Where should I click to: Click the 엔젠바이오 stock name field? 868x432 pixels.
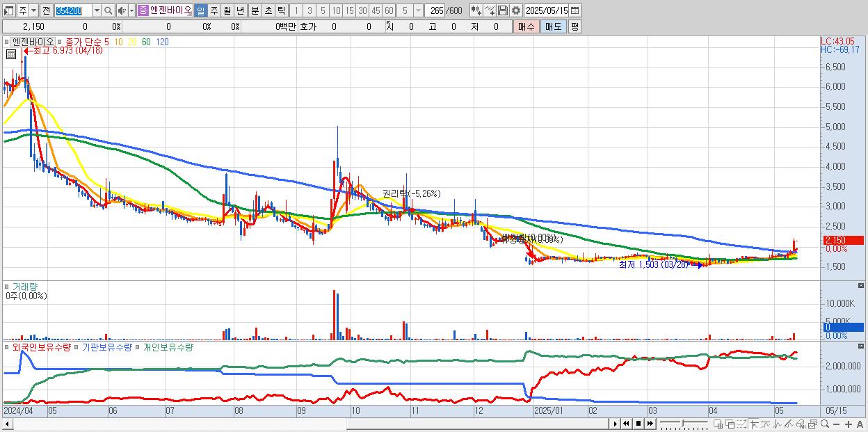tap(171, 10)
